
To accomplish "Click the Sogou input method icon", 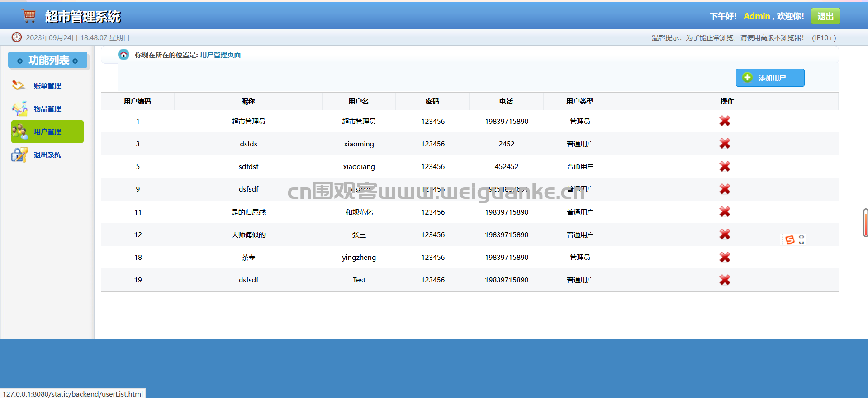I will click(790, 240).
